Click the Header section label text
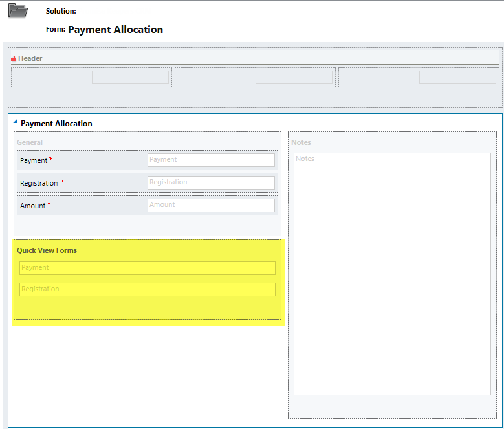The image size is (504, 429). pos(30,58)
